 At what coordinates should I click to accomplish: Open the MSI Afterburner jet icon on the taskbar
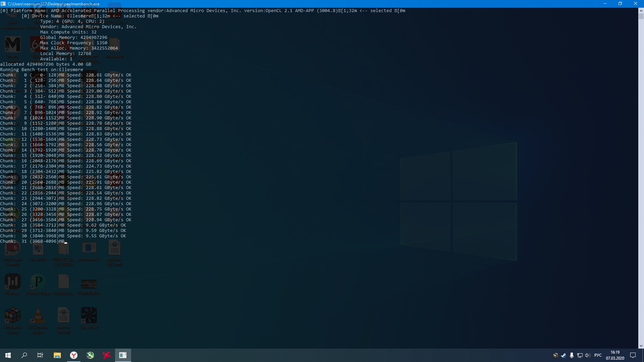tap(90, 355)
